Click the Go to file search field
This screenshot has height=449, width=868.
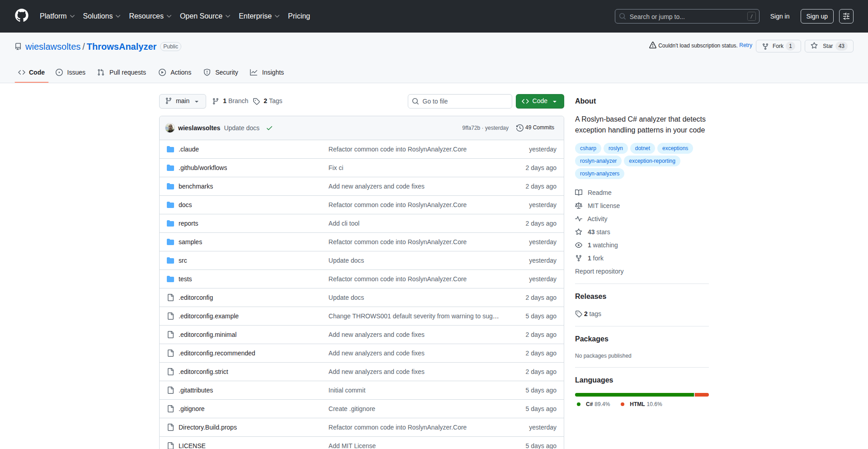[x=460, y=101]
